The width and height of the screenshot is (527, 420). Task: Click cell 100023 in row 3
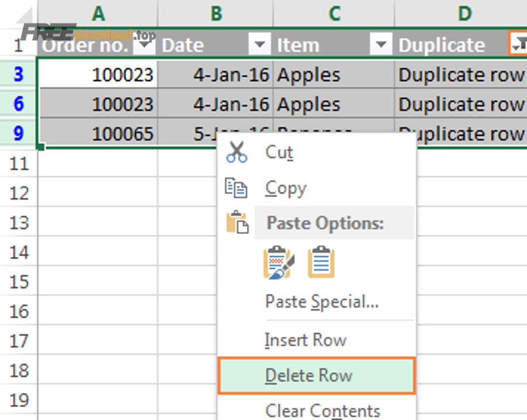tap(98, 74)
